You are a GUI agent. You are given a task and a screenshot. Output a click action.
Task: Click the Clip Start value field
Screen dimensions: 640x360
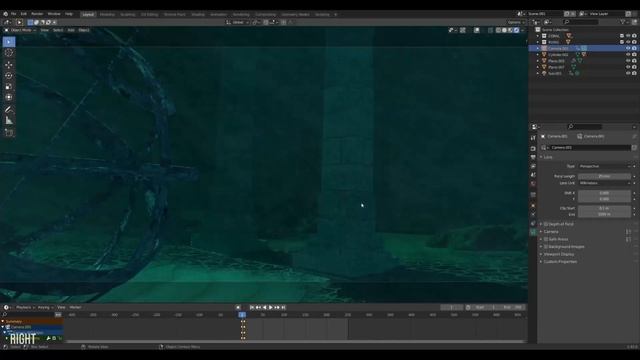(x=604, y=208)
